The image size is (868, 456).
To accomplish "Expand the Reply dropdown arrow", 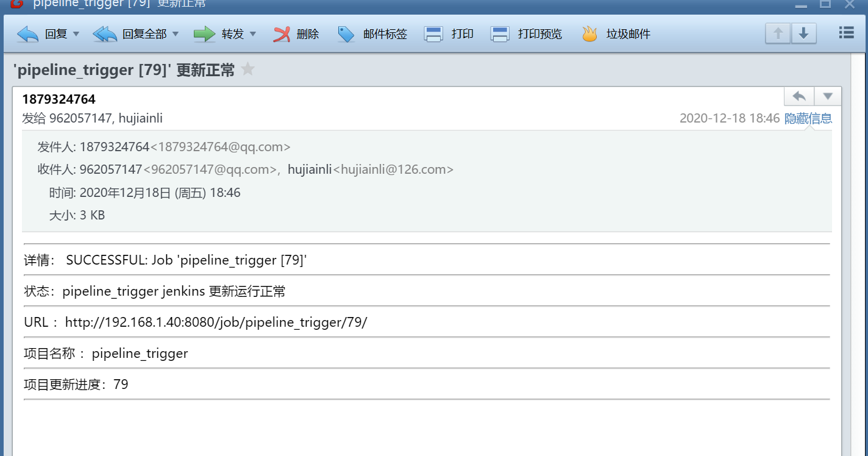I will click(x=76, y=34).
